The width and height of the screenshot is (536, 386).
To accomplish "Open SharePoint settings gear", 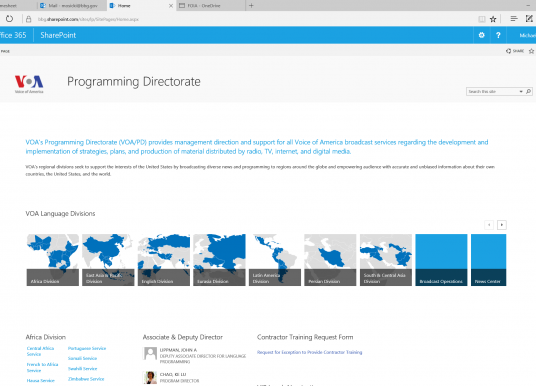I will (x=482, y=35).
